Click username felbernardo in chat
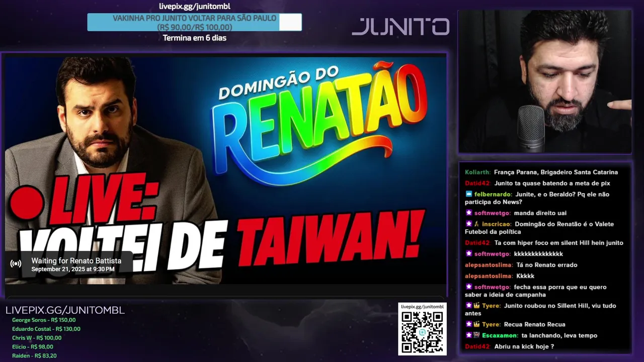This screenshot has height=362, width=644. [x=494, y=194]
